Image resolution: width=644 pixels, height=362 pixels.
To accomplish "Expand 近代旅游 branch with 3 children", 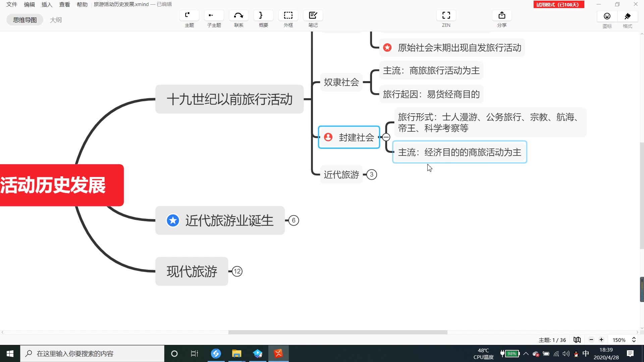I will click(372, 175).
